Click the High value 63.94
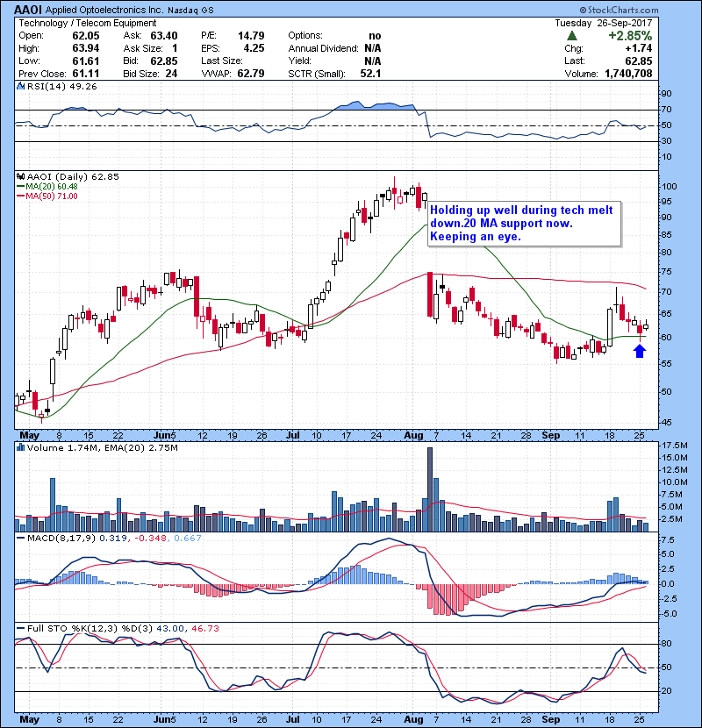This screenshot has height=728, width=702. pos(86,48)
